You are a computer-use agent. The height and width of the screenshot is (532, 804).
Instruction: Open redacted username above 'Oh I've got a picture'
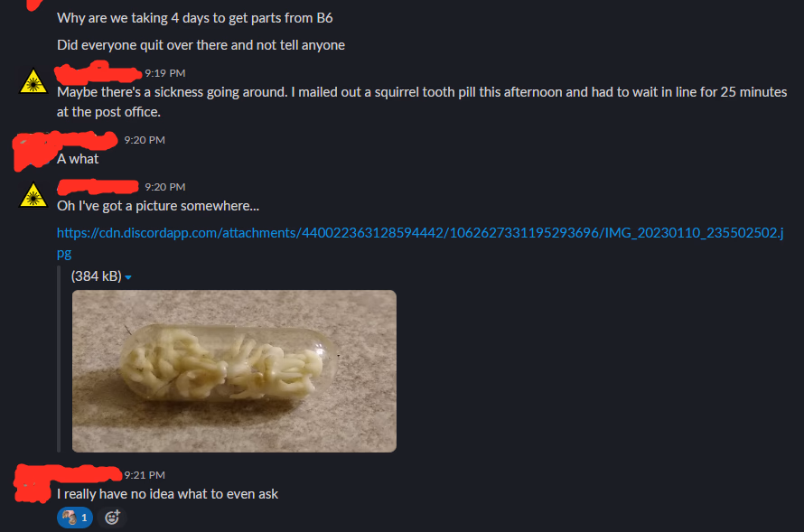(98, 187)
